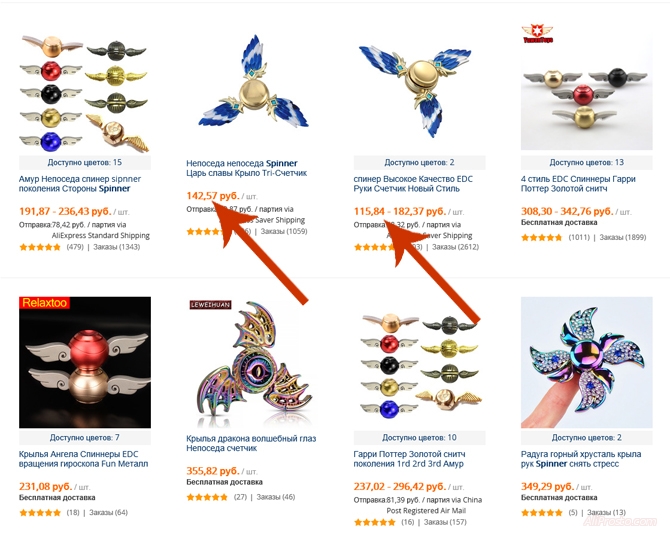
Task: Open '4 стиль EDC Спиннеры Гарри Поттер' link
Action: point(578,184)
